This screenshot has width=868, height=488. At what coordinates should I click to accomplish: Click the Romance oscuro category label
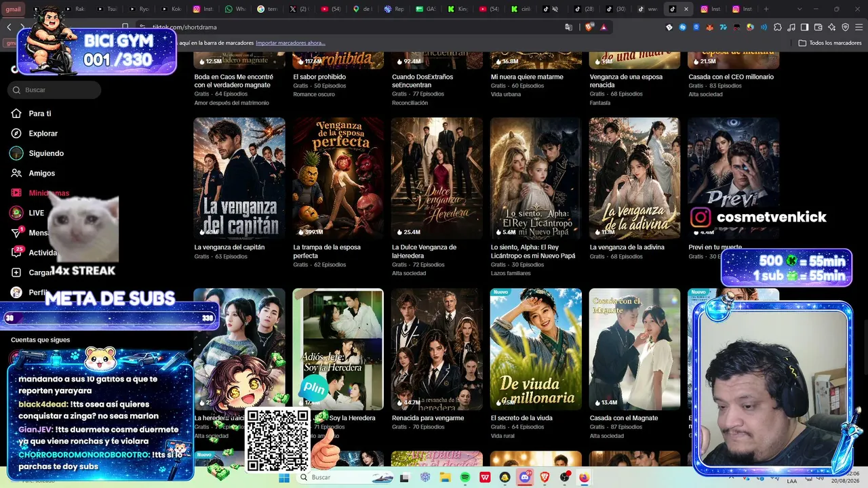click(x=314, y=94)
